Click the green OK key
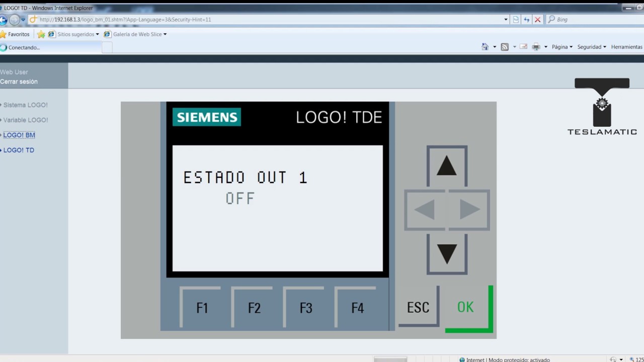 click(x=468, y=308)
